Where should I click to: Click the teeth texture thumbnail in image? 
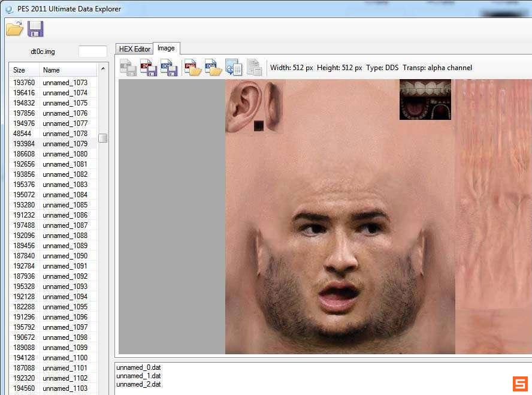coord(425,99)
